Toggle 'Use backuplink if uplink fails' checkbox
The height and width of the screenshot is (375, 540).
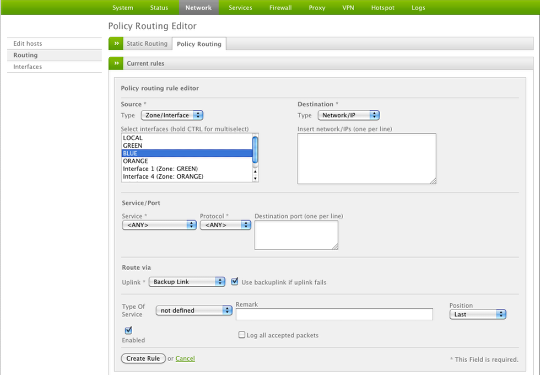[x=235, y=282]
